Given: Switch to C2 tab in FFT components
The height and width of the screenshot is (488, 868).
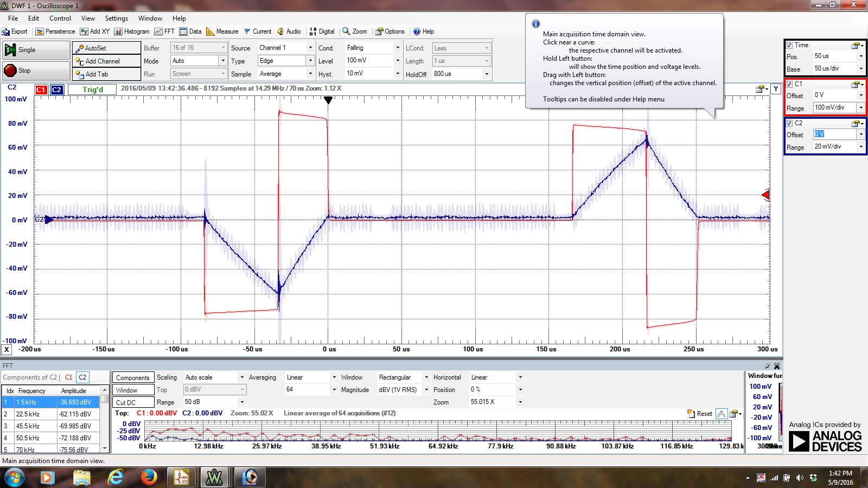Looking at the screenshot, I should coord(82,377).
